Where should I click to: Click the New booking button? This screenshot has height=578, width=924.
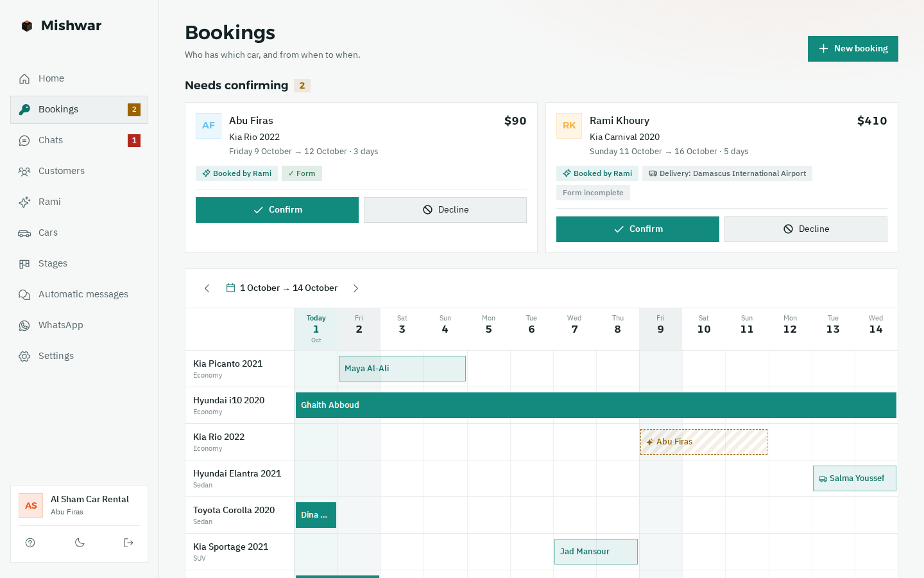[853, 49]
